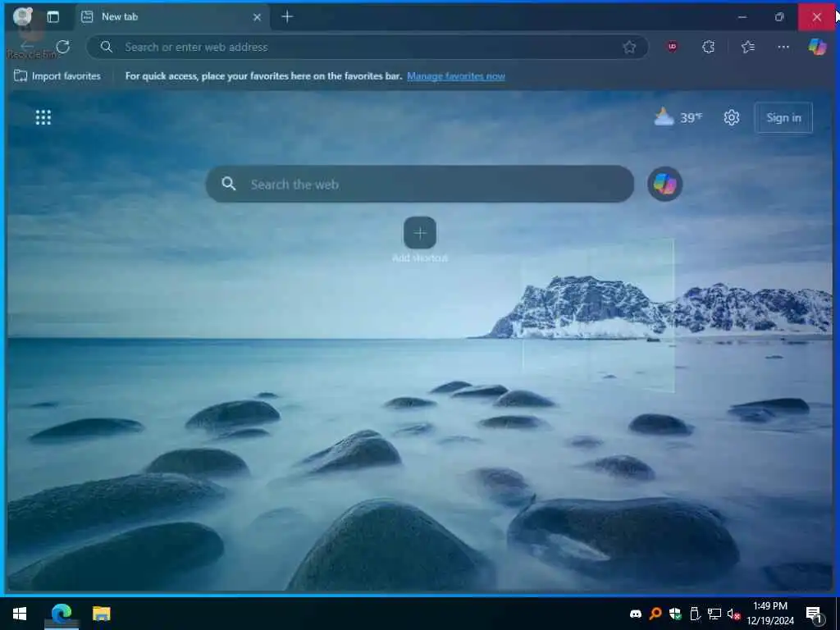
Task: Open the Windows Start menu
Action: coord(20,614)
